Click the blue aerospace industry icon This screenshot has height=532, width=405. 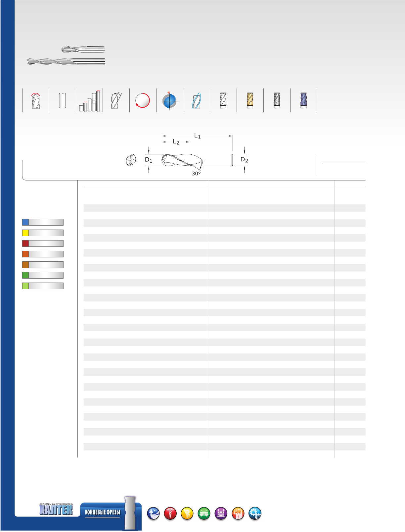click(x=154, y=514)
